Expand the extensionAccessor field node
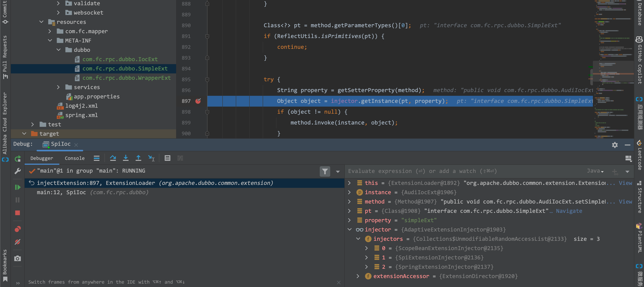 (358, 276)
